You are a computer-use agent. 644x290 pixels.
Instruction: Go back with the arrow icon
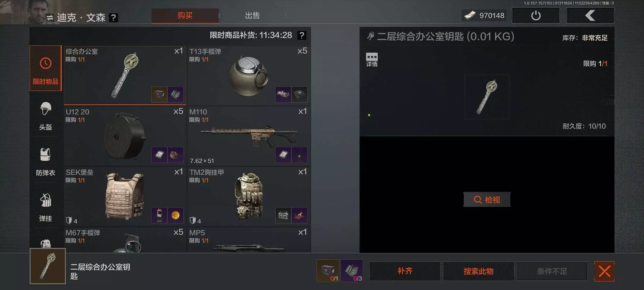click(590, 15)
